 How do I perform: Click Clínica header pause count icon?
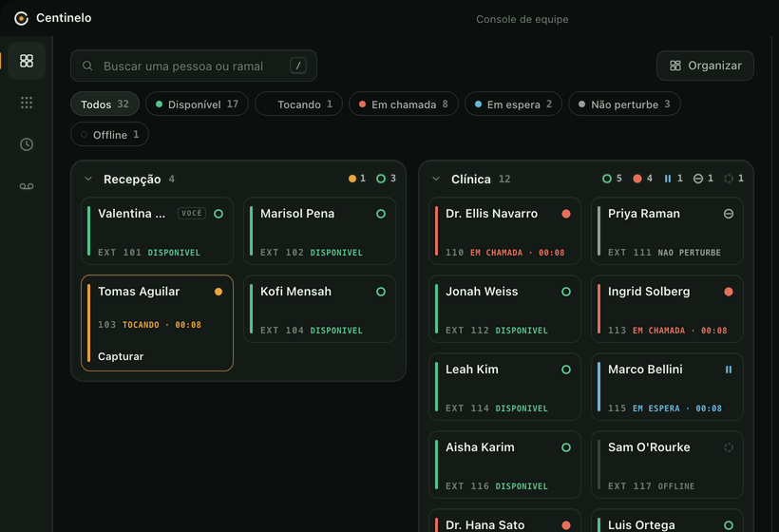pyautogui.click(x=668, y=179)
